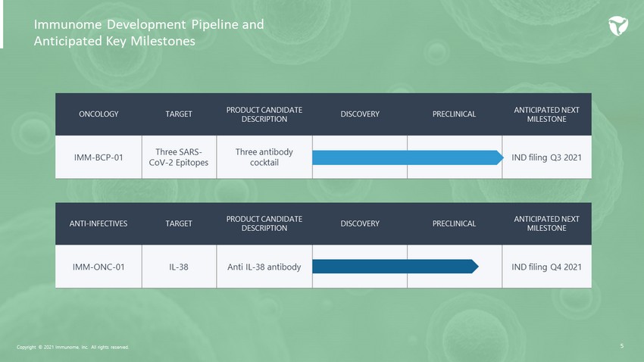644x362 pixels.
Task: Click the IMM-ONC-01 candidate cell
Action: click(x=98, y=267)
